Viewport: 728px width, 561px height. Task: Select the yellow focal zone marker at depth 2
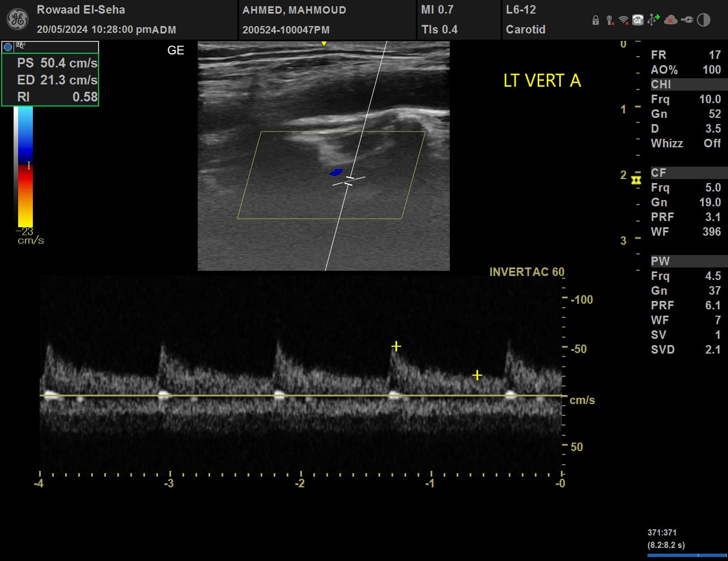point(636,180)
